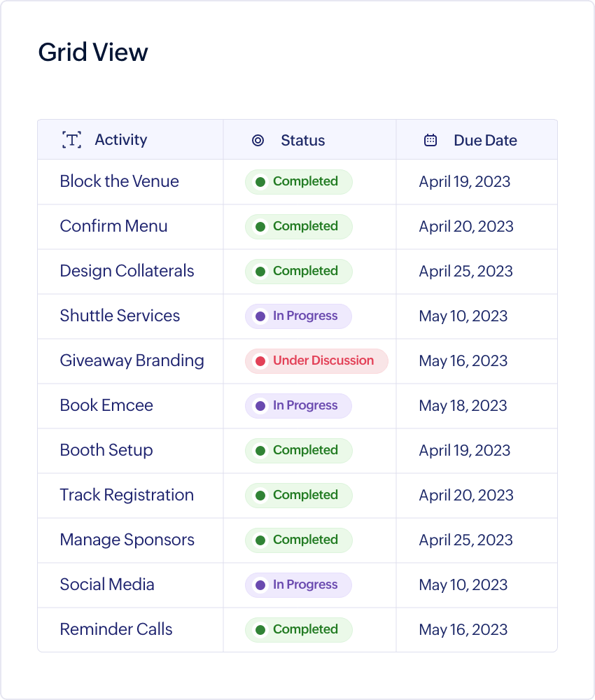595x700 pixels.
Task: Click the text-type icon beside Activity
Action: pyautogui.click(x=71, y=140)
